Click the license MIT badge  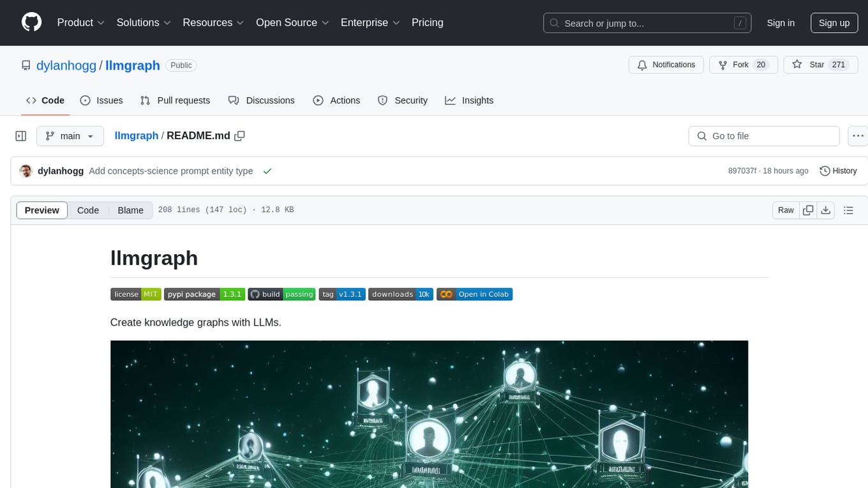coord(136,294)
